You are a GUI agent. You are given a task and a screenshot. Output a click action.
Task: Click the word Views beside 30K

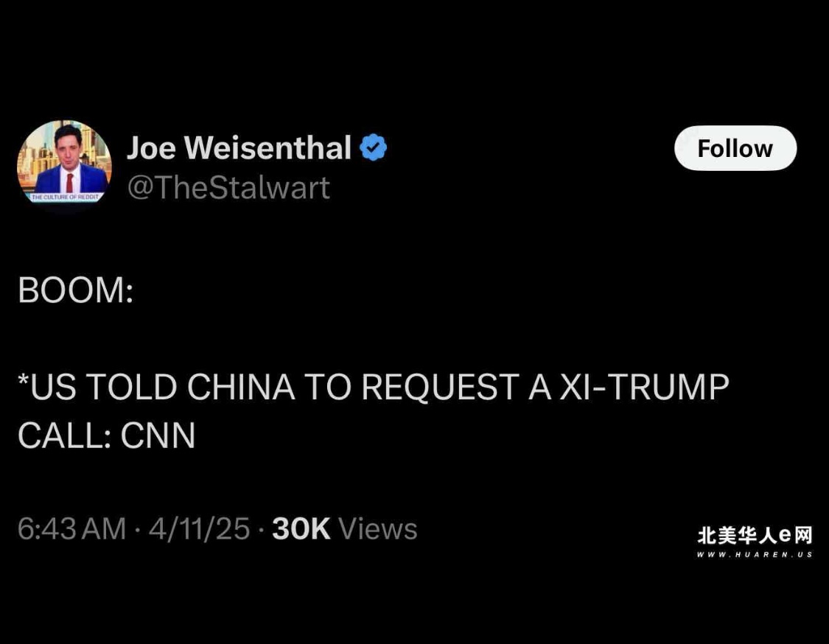pyautogui.click(x=377, y=528)
